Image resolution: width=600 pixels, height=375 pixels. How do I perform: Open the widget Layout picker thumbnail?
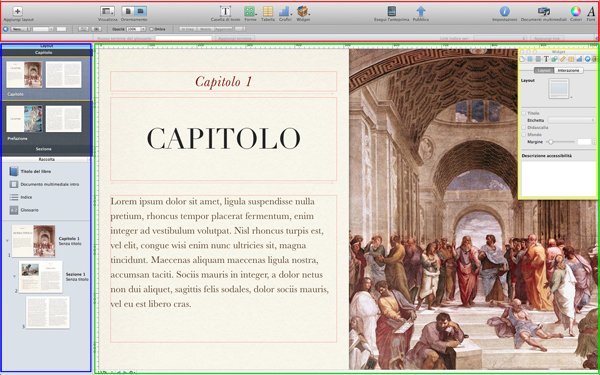[x=559, y=88]
